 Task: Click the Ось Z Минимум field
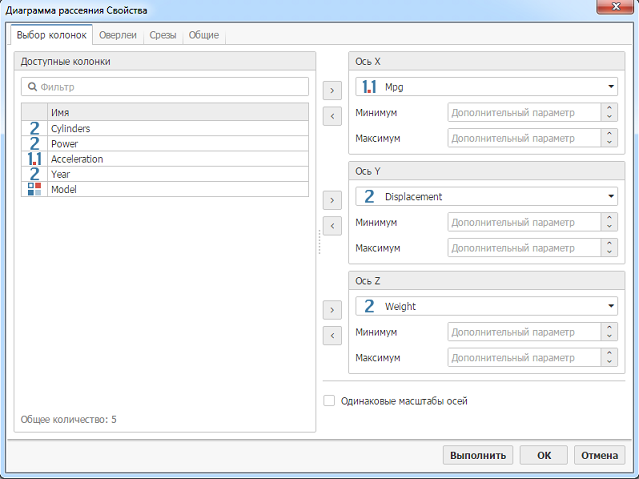524,332
